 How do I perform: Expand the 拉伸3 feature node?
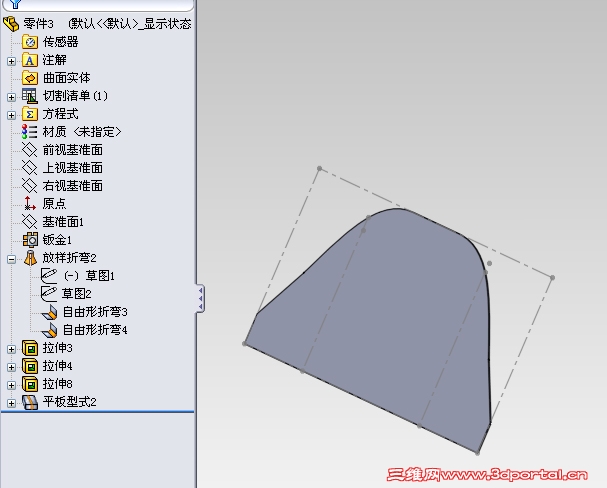[x=11, y=349]
